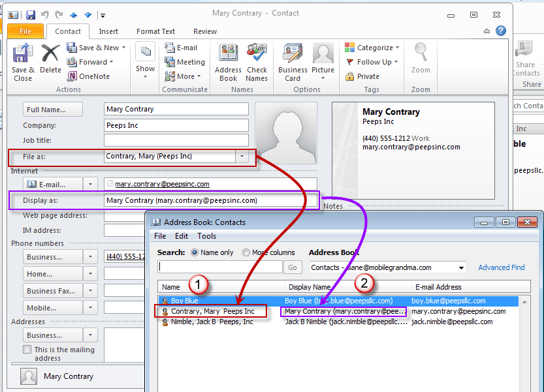The image size is (544, 392).
Task: Click Categorize color squares icon
Action: [350, 48]
